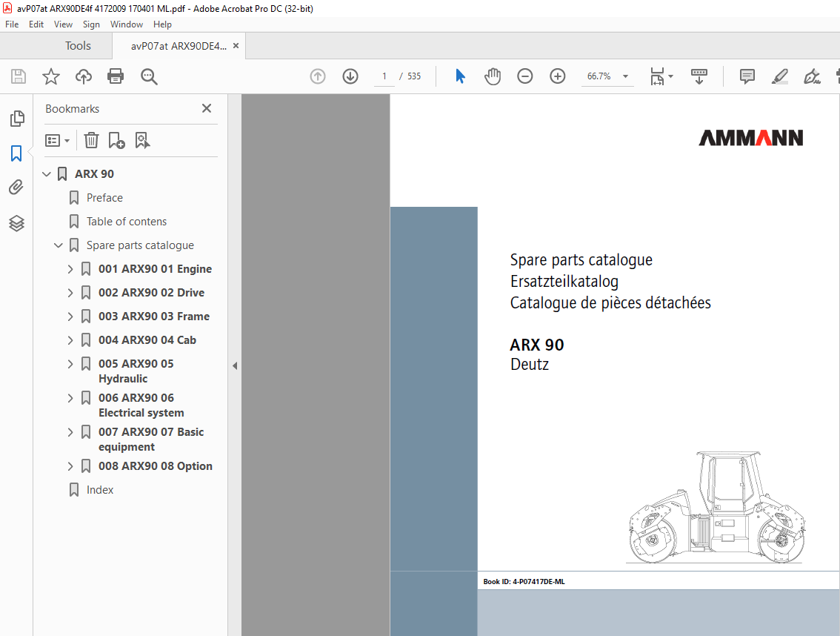Screen dimensions: 840x636
Task: Expand the 005 ARX90 05 Hydraulic bookmark
Action: coord(70,363)
